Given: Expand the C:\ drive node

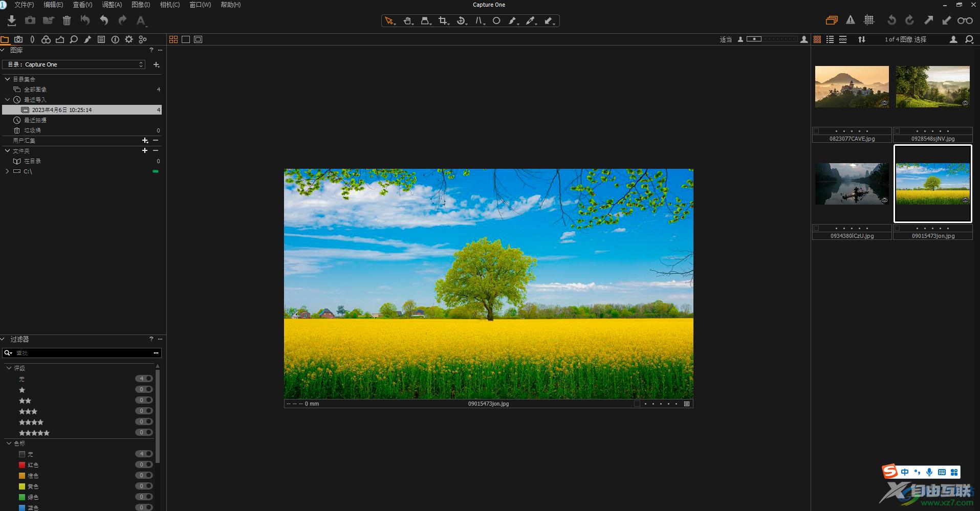Looking at the screenshot, I should point(7,171).
